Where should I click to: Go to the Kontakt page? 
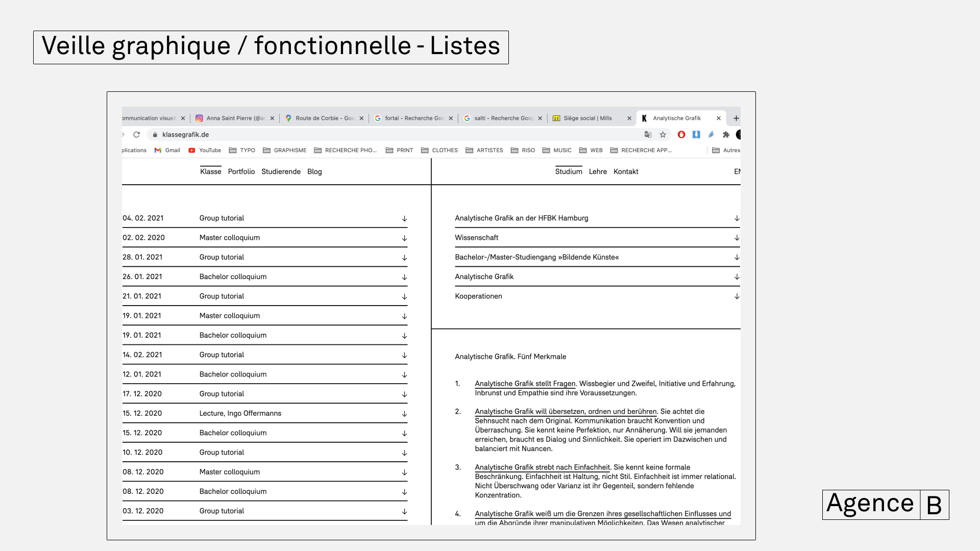click(626, 172)
